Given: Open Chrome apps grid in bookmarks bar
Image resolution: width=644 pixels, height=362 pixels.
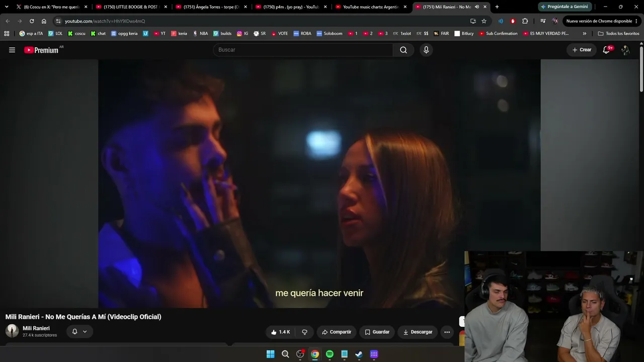Looking at the screenshot, I should click(7, 34).
